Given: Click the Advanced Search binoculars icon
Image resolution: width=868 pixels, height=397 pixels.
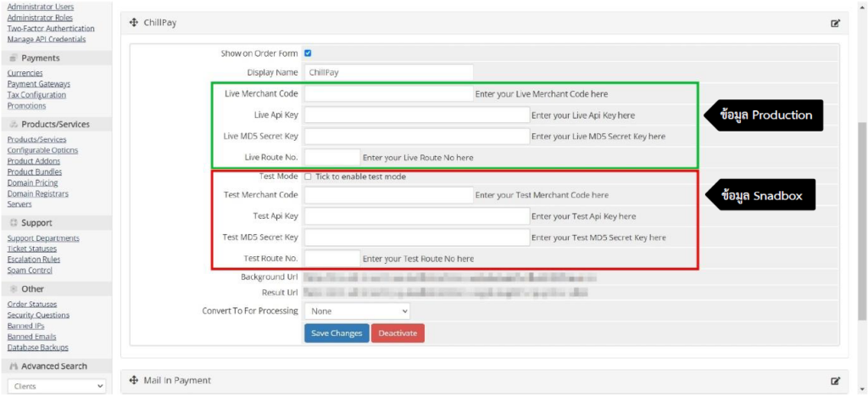Looking at the screenshot, I should click(14, 366).
